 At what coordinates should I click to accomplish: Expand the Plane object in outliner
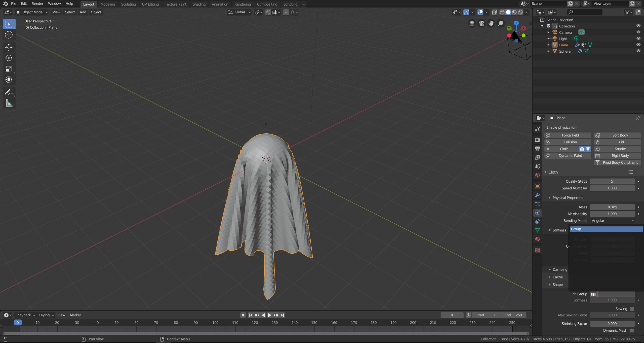[x=548, y=45]
